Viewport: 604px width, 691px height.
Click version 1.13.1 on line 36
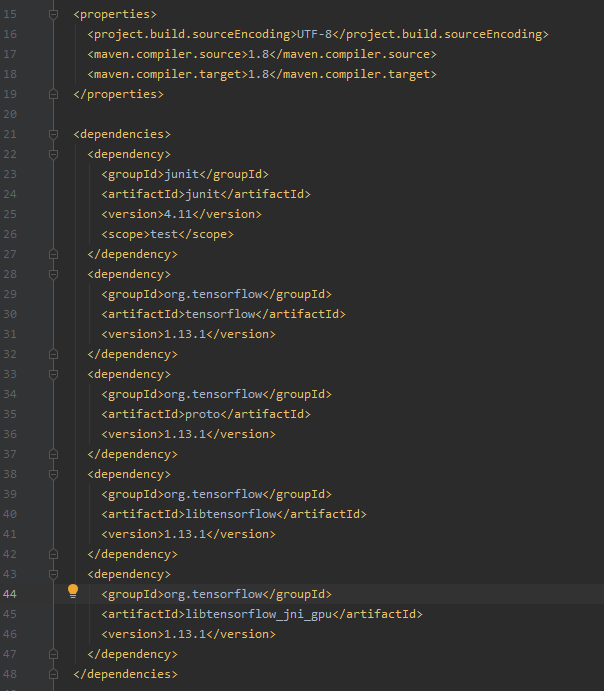pyautogui.click(x=185, y=434)
